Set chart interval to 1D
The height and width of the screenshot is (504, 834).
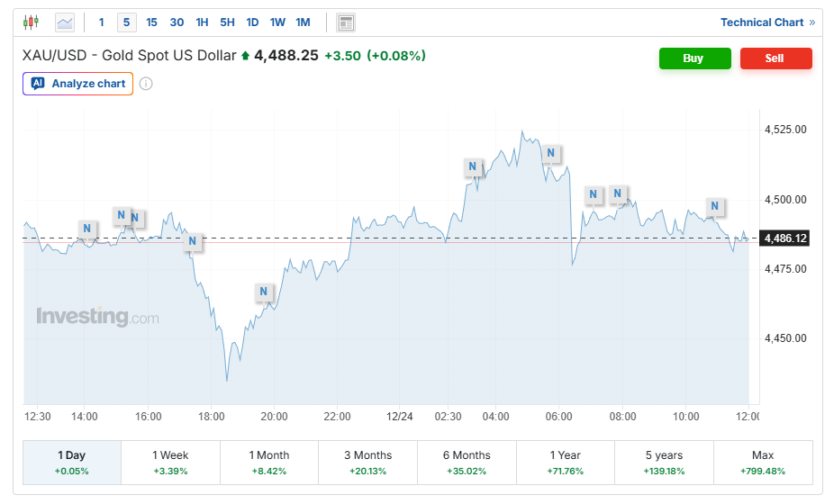252,22
